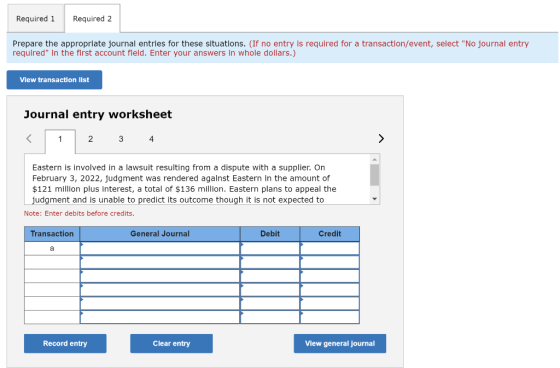This screenshot has width=560, height=368.
Task: Click the Debit field in fourth row
Action: [x=270, y=290]
